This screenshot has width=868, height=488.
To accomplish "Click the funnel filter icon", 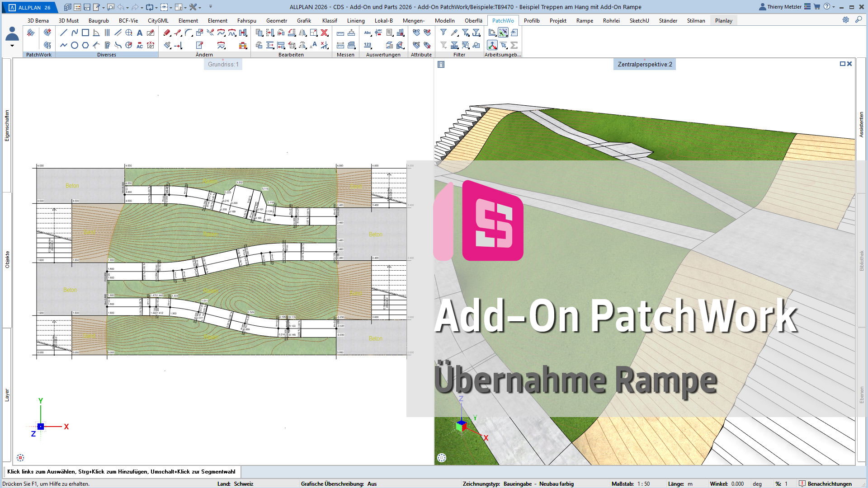I will (x=443, y=33).
